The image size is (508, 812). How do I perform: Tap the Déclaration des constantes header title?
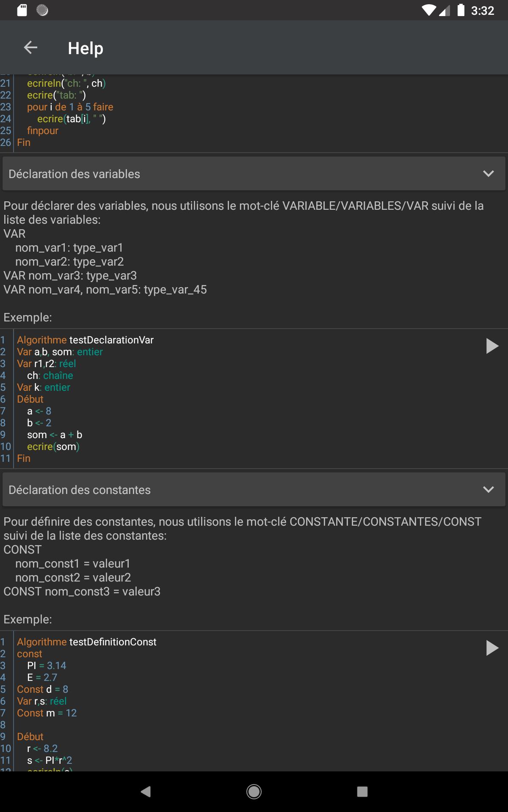tap(80, 490)
